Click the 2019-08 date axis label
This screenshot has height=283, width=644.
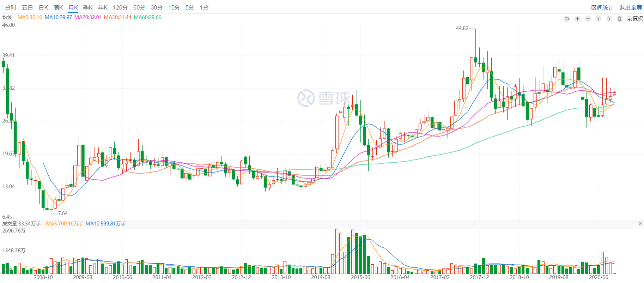click(x=559, y=277)
